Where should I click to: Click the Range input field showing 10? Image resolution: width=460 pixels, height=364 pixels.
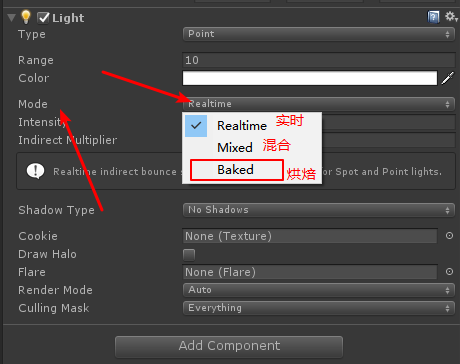[x=319, y=60]
